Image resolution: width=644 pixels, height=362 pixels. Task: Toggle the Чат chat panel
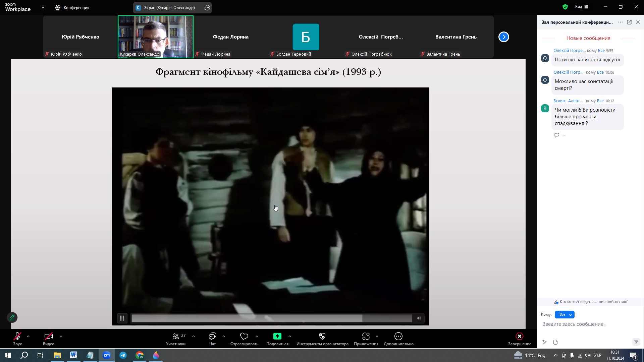click(212, 339)
